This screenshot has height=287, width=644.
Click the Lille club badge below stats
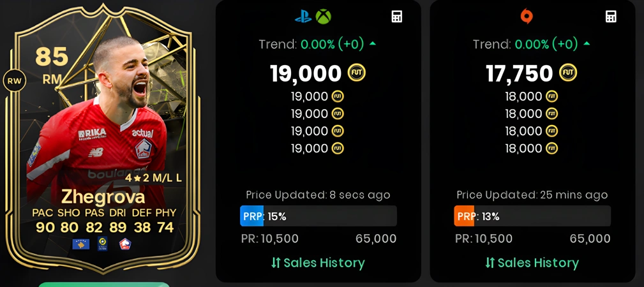pos(125,244)
